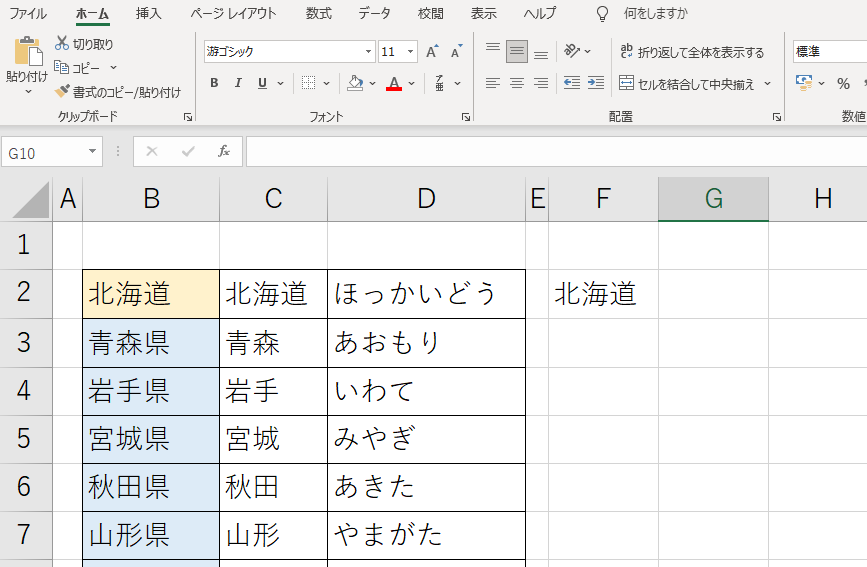Image resolution: width=867 pixels, height=567 pixels.
Task: Toggle Underline formatting
Action: click(x=262, y=83)
